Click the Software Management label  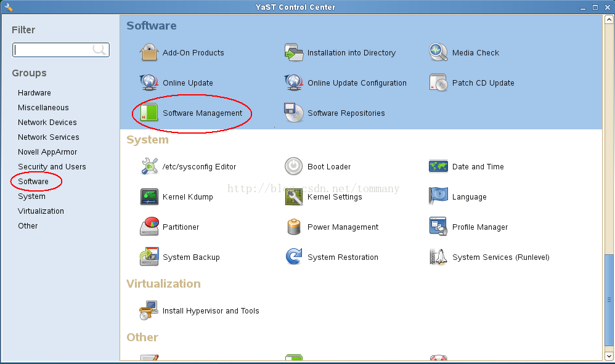[202, 113]
